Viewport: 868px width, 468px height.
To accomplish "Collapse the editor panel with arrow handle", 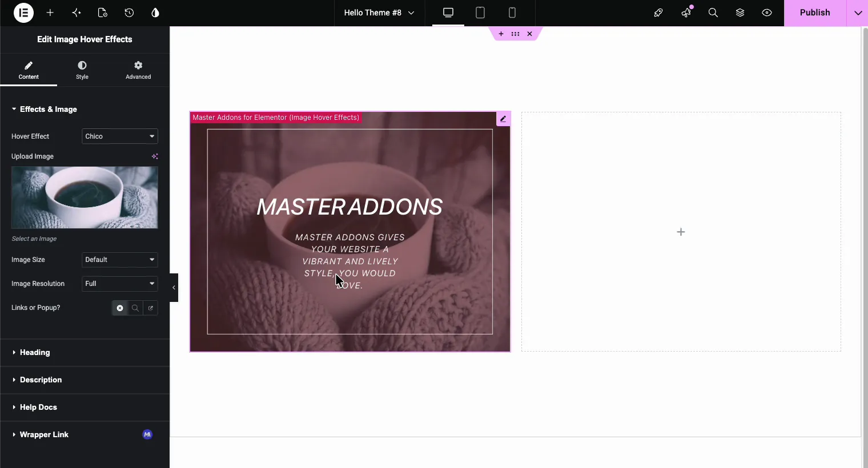I will point(174,288).
